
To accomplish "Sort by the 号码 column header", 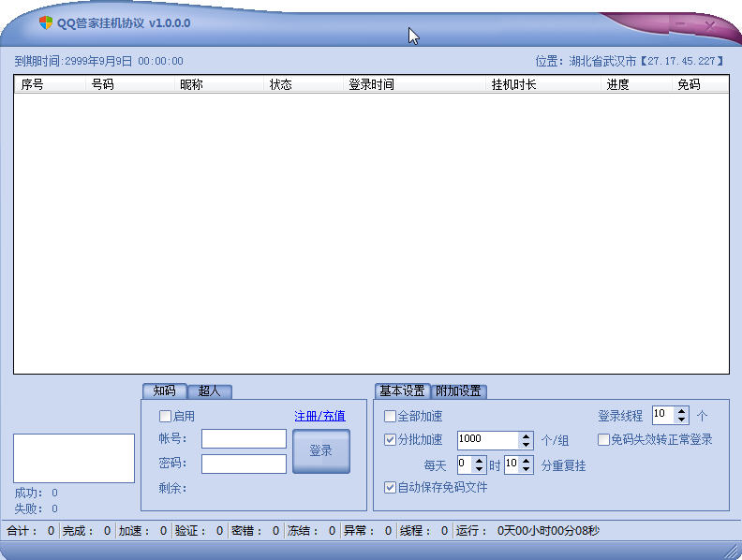I will point(129,84).
